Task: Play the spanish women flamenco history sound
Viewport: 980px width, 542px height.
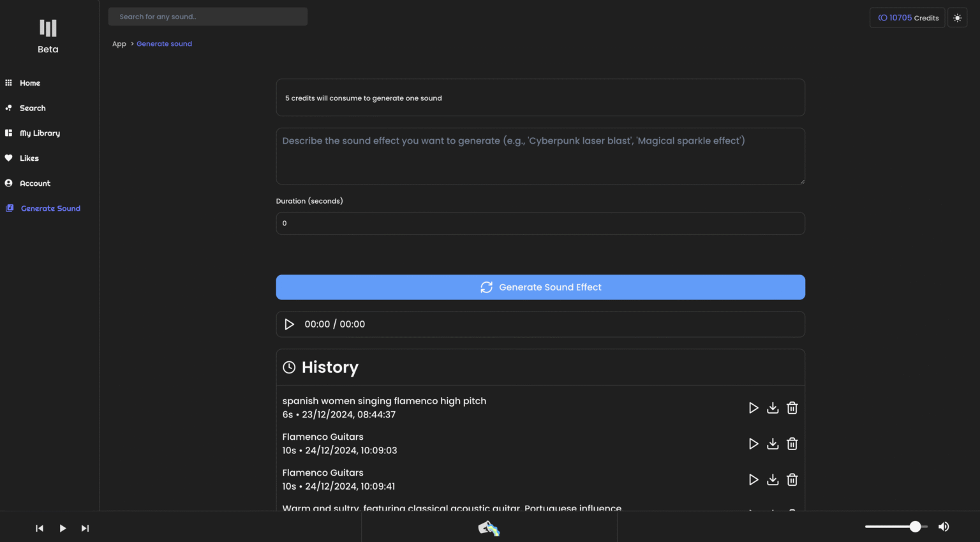Action: [753, 408]
